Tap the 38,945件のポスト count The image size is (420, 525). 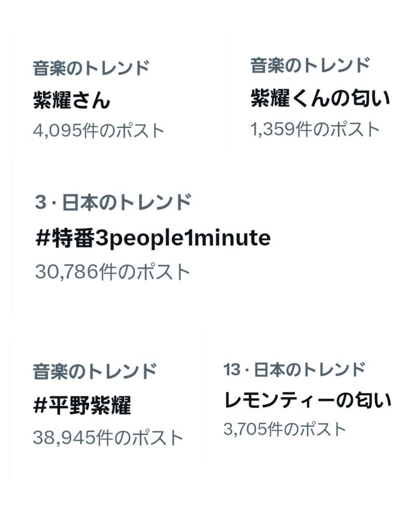point(108,437)
